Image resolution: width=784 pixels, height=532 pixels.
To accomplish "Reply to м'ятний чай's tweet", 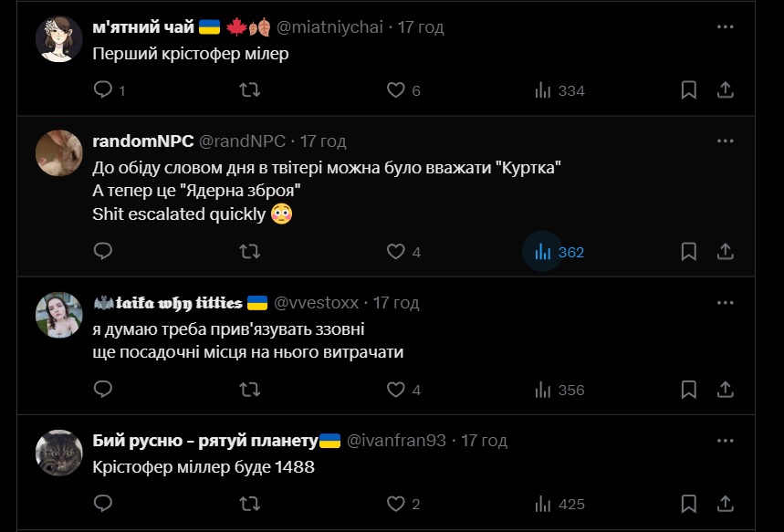I will point(103,90).
